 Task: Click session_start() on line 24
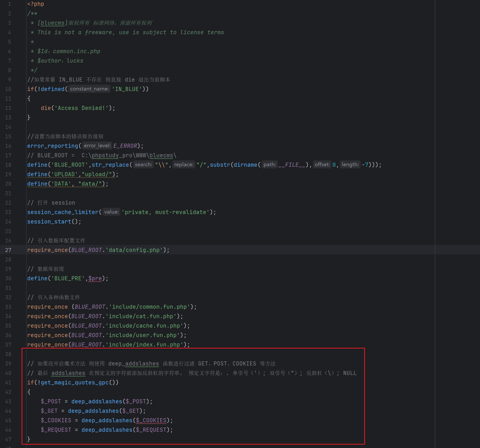(x=54, y=222)
